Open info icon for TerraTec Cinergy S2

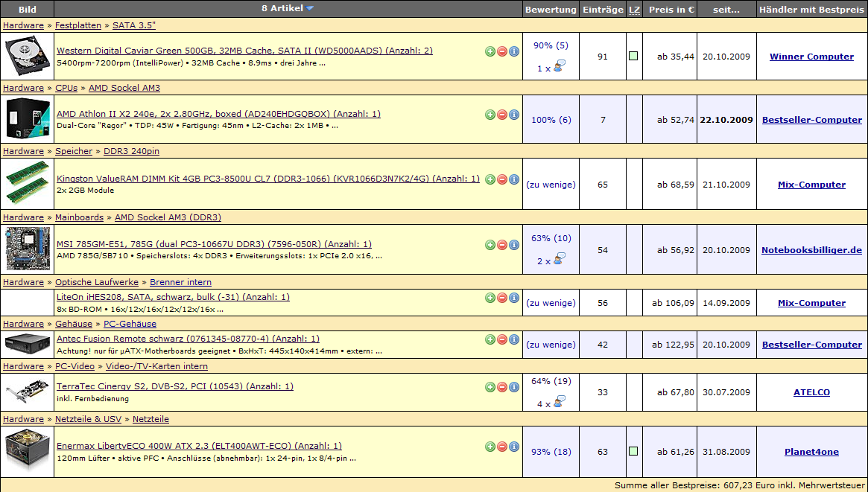click(513, 387)
